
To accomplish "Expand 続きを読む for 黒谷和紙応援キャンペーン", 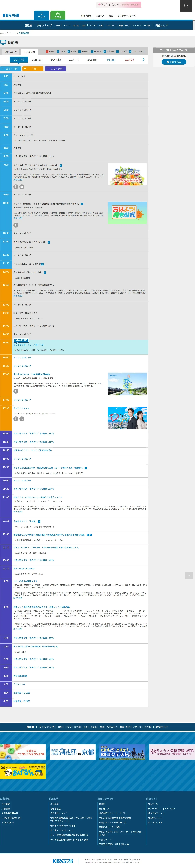I will point(18,296).
